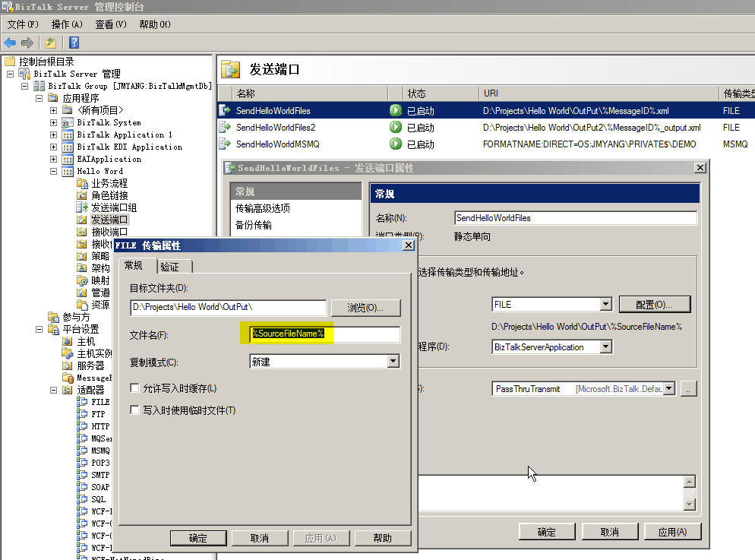Select the 接收端口 tree node
This screenshot has width=755, height=560.
(109, 232)
